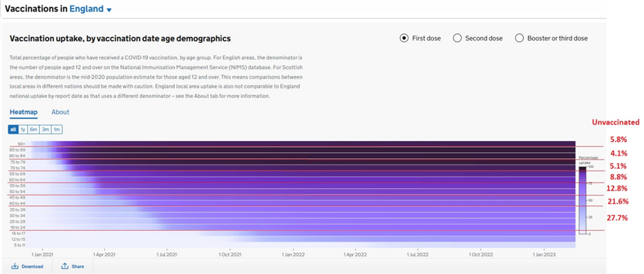Open the England area dropdown arrow
The width and height of the screenshot is (644, 274).
click(109, 10)
